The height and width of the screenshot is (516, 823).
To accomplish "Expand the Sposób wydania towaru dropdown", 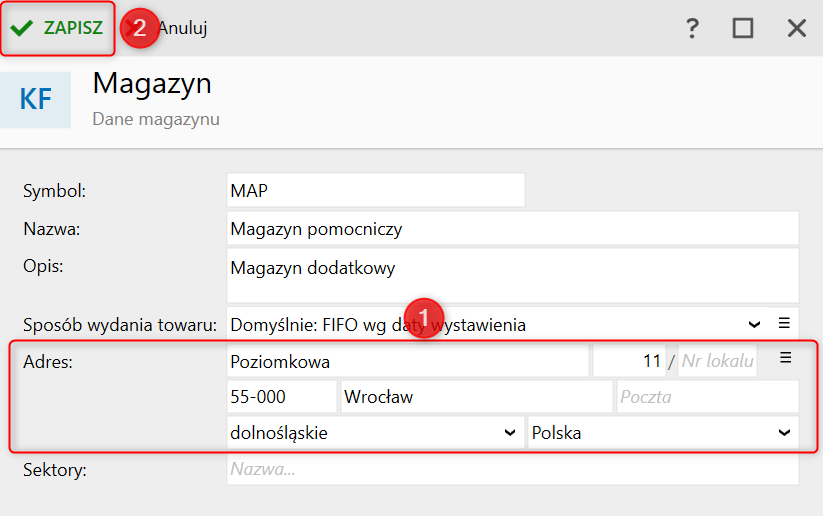I will (755, 324).
